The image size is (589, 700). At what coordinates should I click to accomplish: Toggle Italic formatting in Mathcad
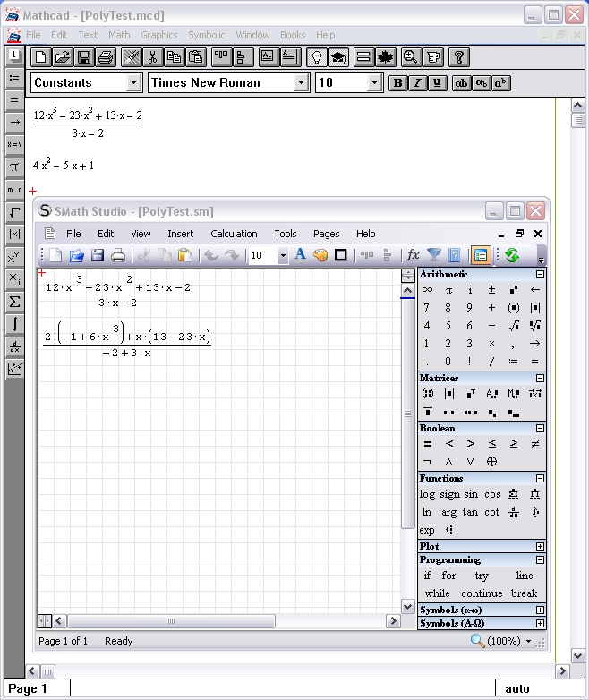(x=418, y=83)
